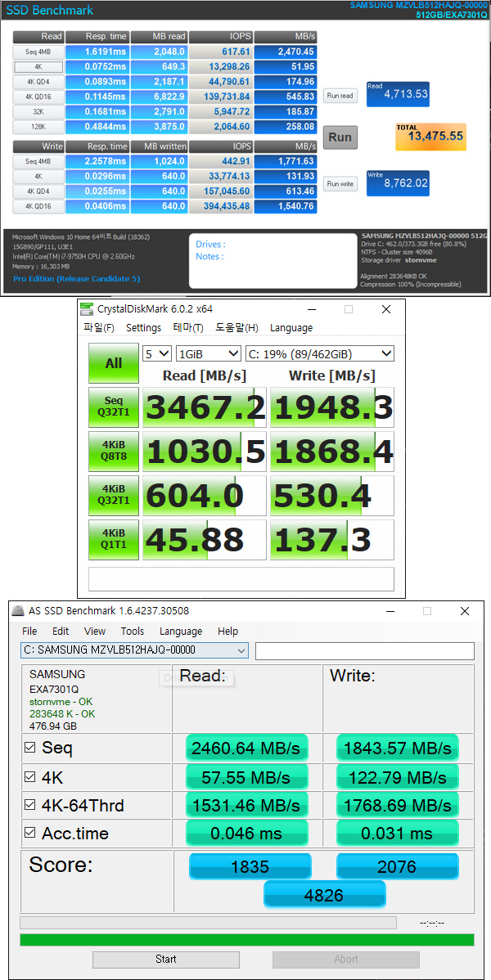This screenshot has width=491, height=980.
Task: Click the 1768.69 MB/s 4K-64Thrd write value
Action: click(398, 806)
